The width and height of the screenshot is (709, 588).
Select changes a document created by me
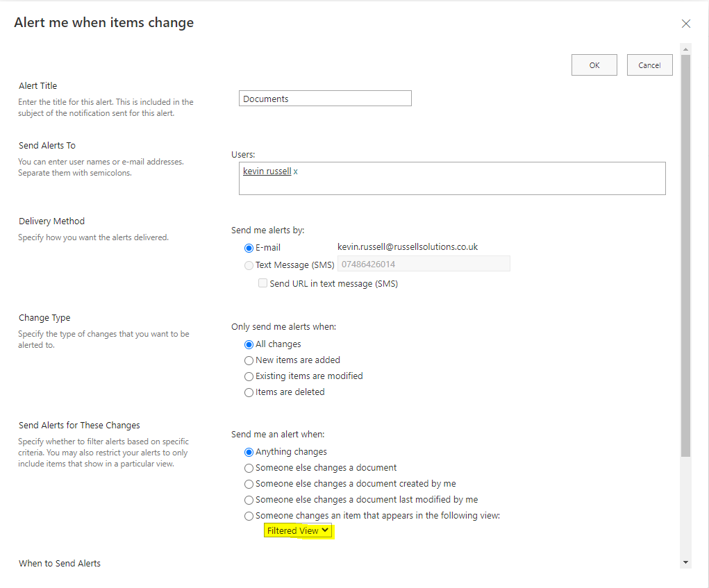(249, 484)
